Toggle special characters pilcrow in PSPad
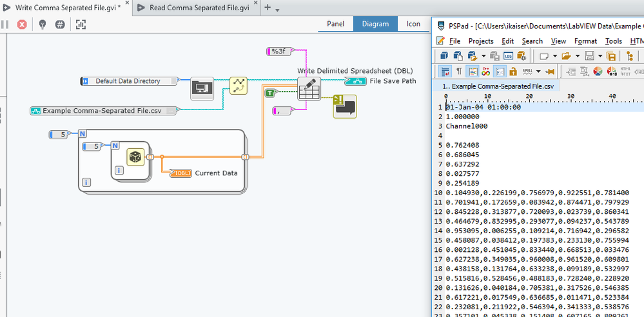 click(459, 72)
